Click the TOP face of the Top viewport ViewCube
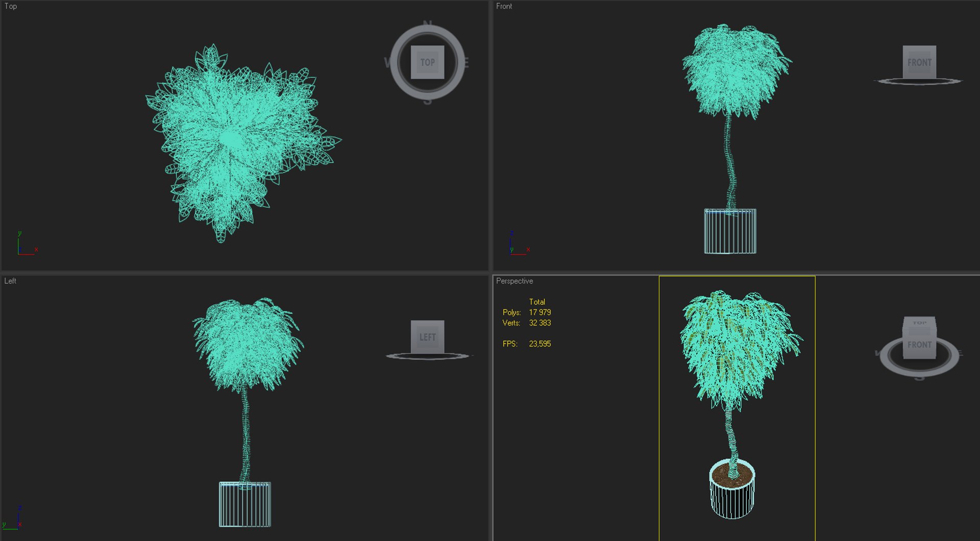Image resolution: width=980 pixels, height=541 pixels. 427,62
